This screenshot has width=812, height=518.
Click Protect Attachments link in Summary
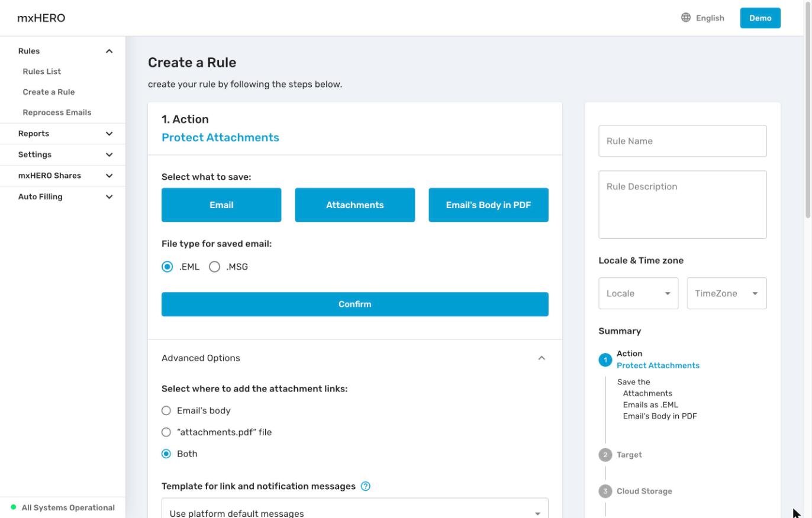click(658, 365)
